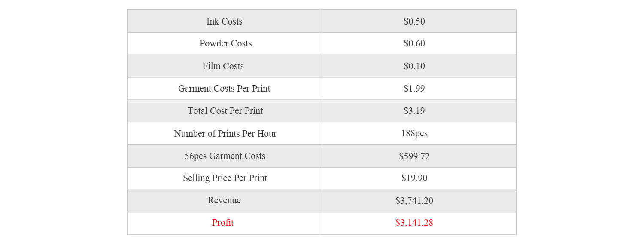The image size is (644, 245).
Task: Select the $0.60 powder cost value
Action: [x=414, y=44]
